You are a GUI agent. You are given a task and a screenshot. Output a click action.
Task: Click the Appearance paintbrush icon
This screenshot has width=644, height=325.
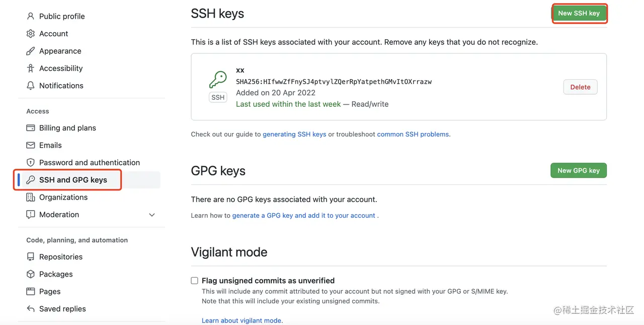click(31, 51)
